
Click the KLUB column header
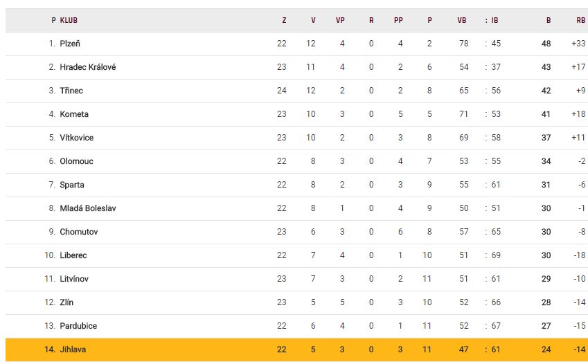coord(69,20)
